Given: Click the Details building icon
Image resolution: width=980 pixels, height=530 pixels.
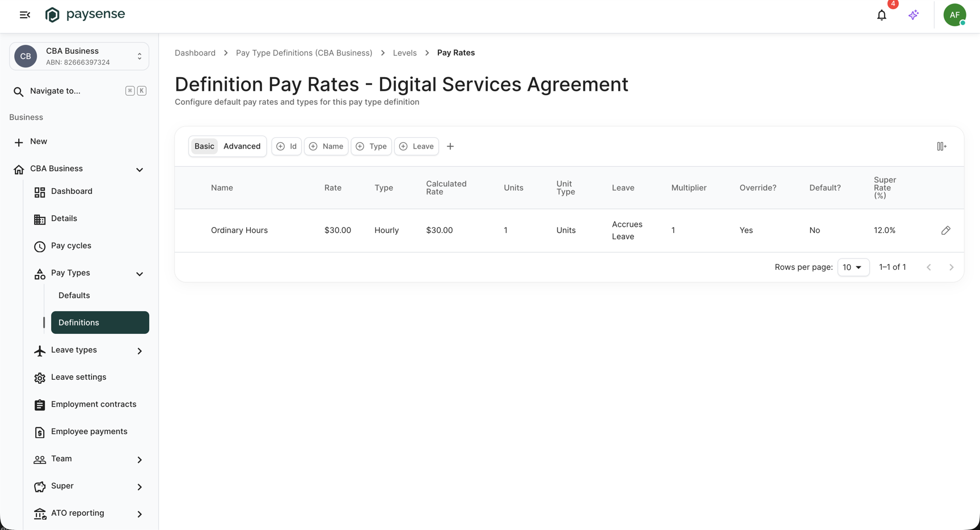Looking at the screenshot, I should point(40,219).
